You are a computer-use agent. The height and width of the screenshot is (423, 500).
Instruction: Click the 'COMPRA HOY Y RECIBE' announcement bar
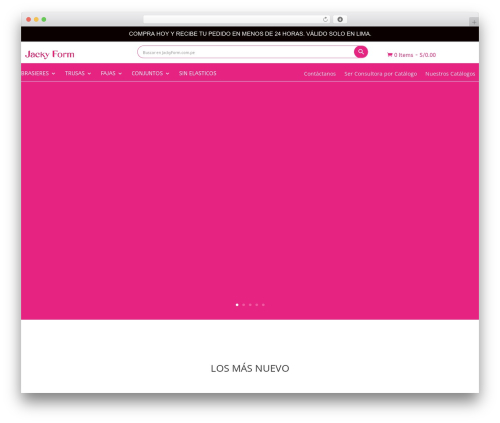pos(250,34)
